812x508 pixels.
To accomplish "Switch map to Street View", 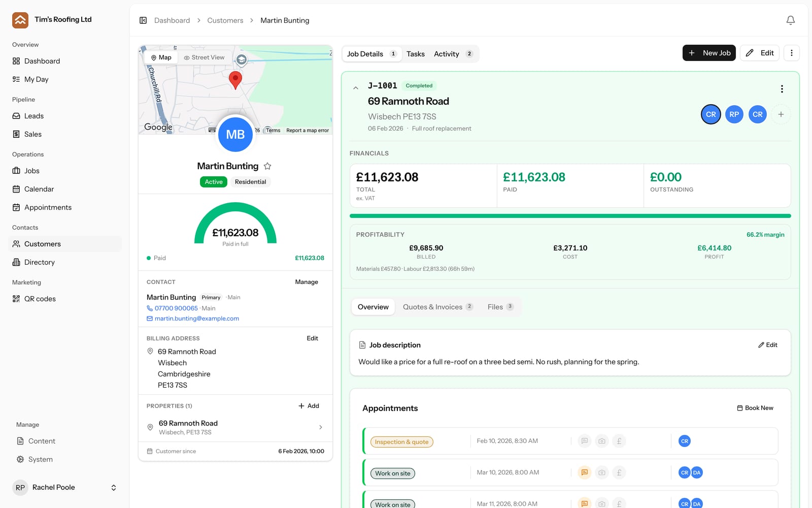I will click(204, 57).
